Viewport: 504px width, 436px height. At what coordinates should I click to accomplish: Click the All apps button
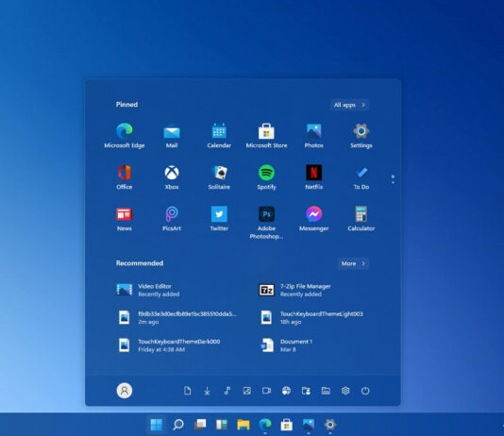click(x=350, y=105)
